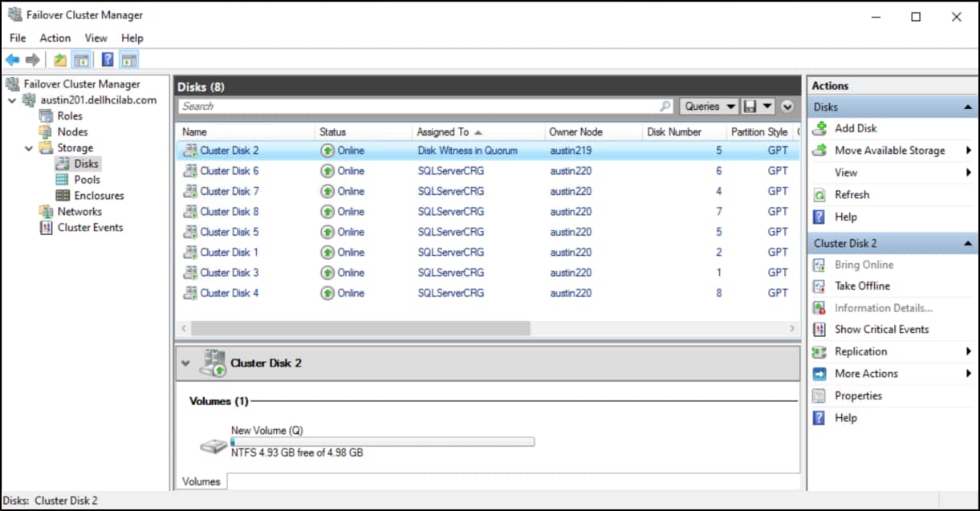Open the save query dropdown arrow
Screen dimensions: 980x511
(767, 106)
